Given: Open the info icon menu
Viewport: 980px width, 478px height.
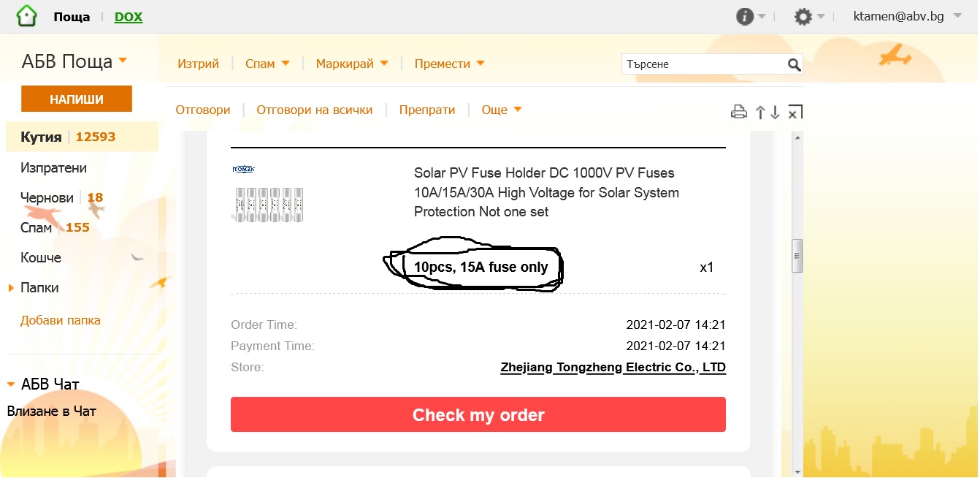Looking at the screenshot, I should click(745, 17).
